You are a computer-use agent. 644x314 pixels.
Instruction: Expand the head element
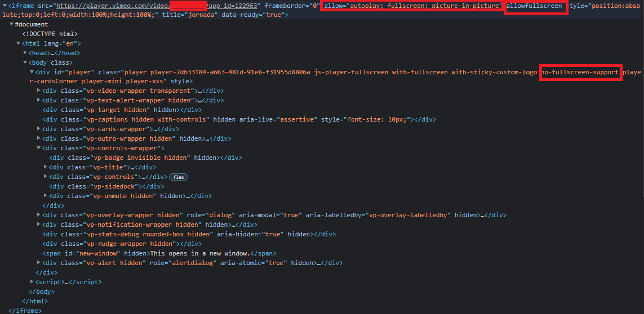[x=25, y=53]
